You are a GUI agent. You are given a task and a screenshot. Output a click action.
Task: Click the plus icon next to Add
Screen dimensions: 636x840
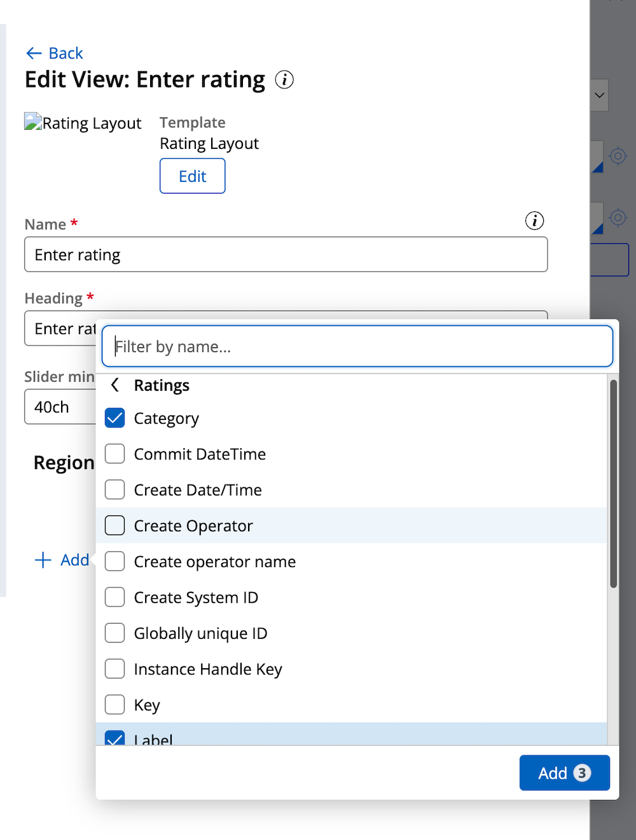coord(43,560)
